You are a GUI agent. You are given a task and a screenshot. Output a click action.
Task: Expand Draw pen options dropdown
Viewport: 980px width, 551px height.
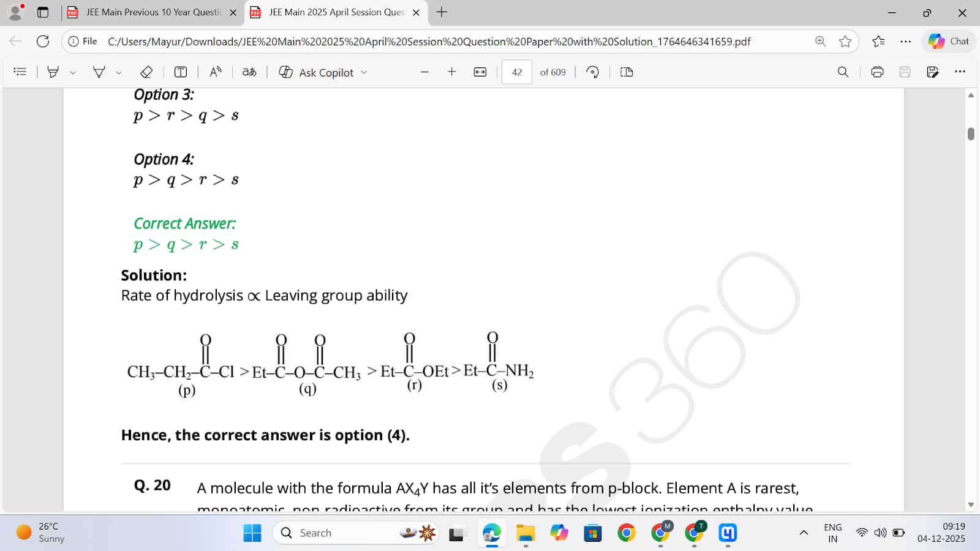pos(119,72)
